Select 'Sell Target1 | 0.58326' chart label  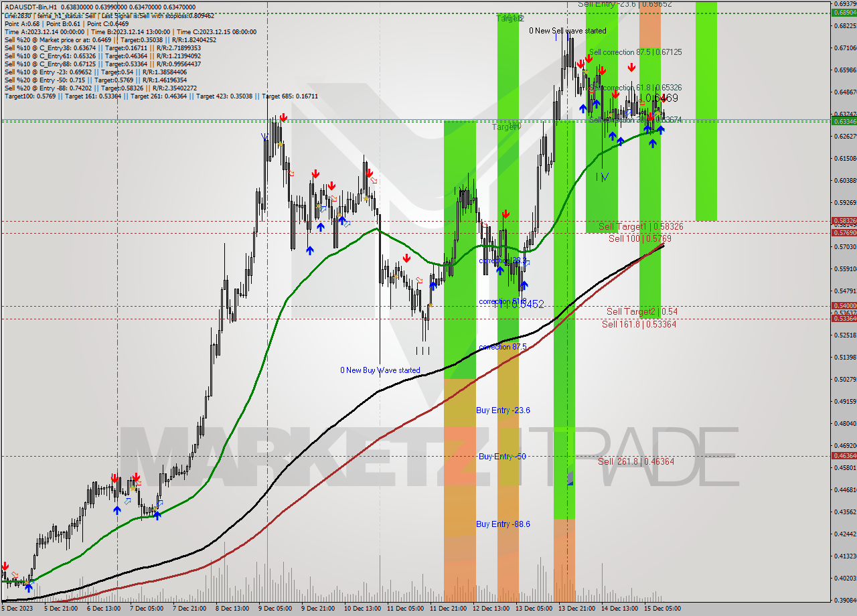[x=641, y=227]
